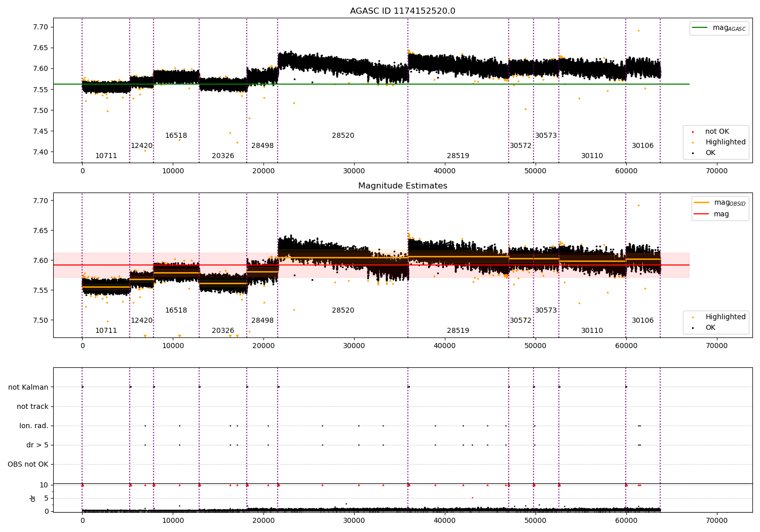Select obsid label '12420' in top plot
The image size is (760, 532).
coord(142,146)
